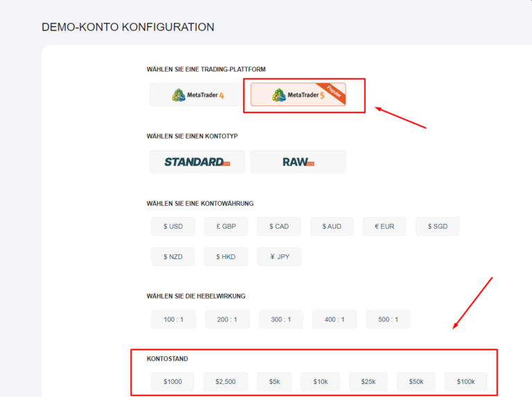The height and width of the screenshot is (397, 532).
Task: Choose AUD account currency
Action: pyautogui.click(x=332, y=227)
